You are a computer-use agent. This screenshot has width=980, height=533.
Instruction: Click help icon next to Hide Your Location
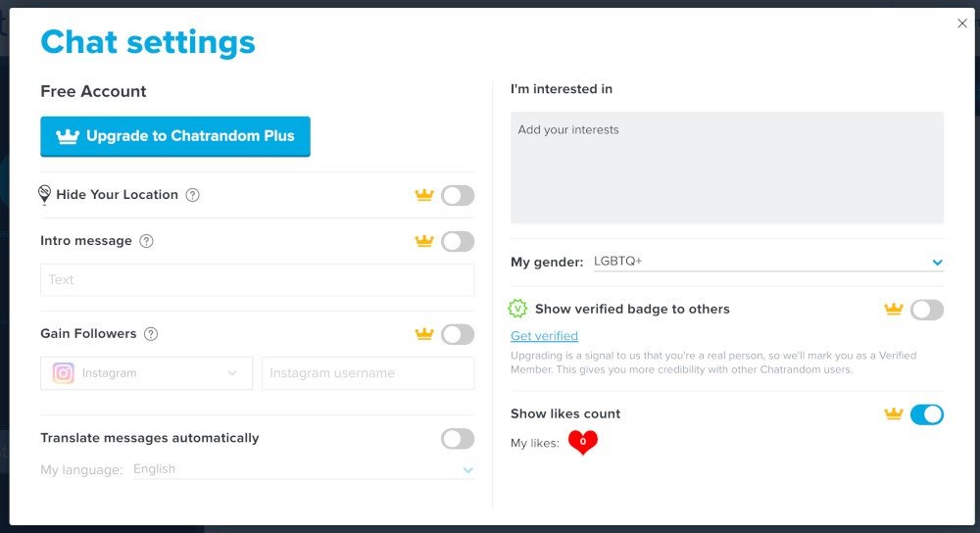[x=193, y=195]
